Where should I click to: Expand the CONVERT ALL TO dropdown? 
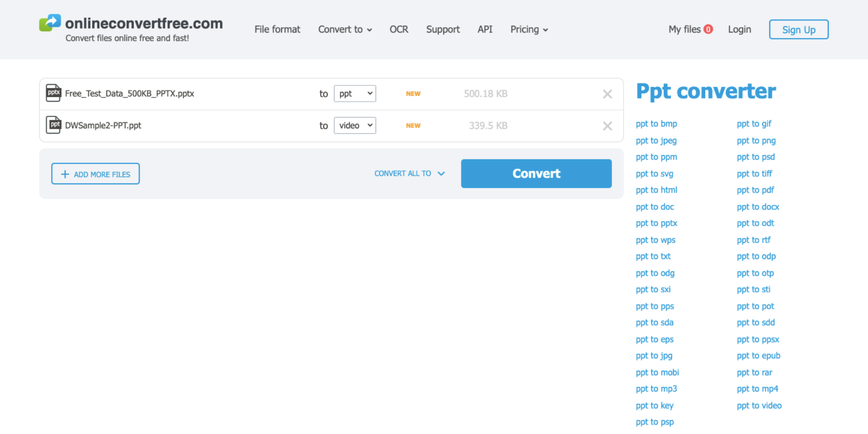(x=409, y=173)
